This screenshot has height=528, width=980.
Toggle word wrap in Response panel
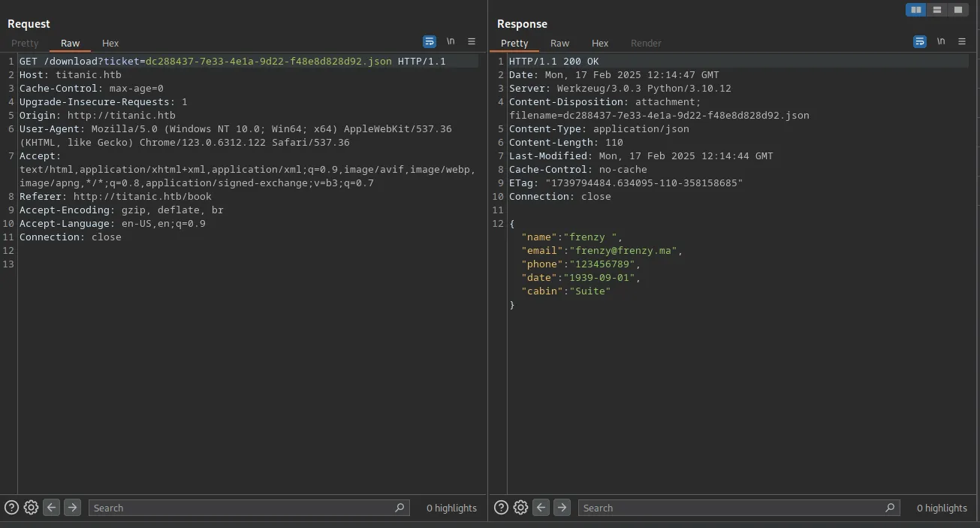point(920,41)
